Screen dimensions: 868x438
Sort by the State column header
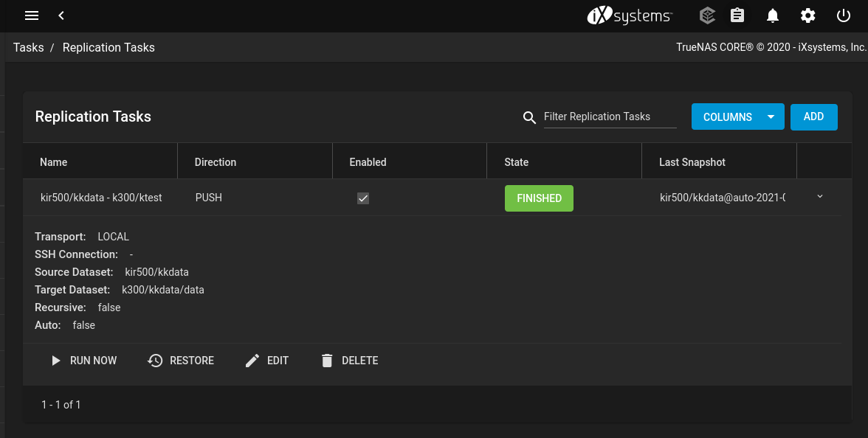517,162
